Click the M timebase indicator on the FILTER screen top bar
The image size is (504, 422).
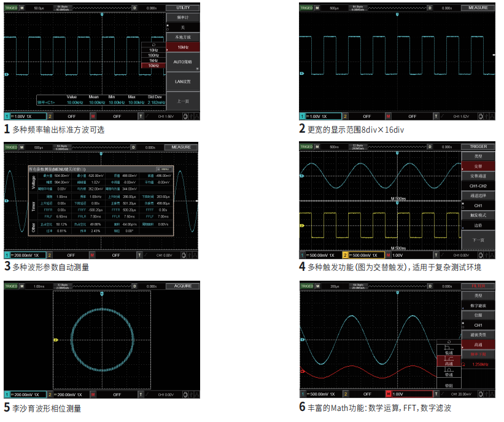pos(317,286)
